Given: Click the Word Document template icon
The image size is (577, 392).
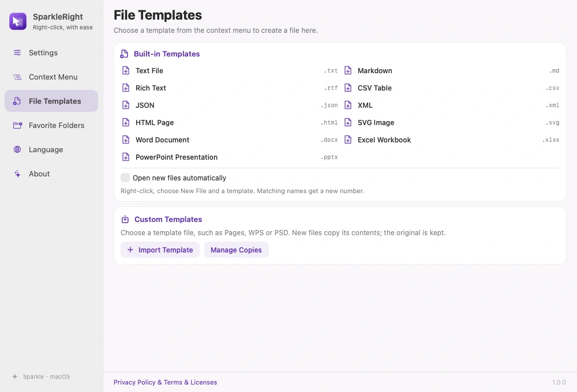Looking at the screenshot, I should 126,140.
